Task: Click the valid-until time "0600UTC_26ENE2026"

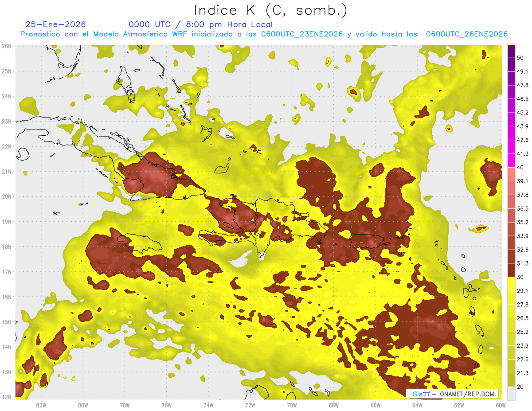Action: 466,34
